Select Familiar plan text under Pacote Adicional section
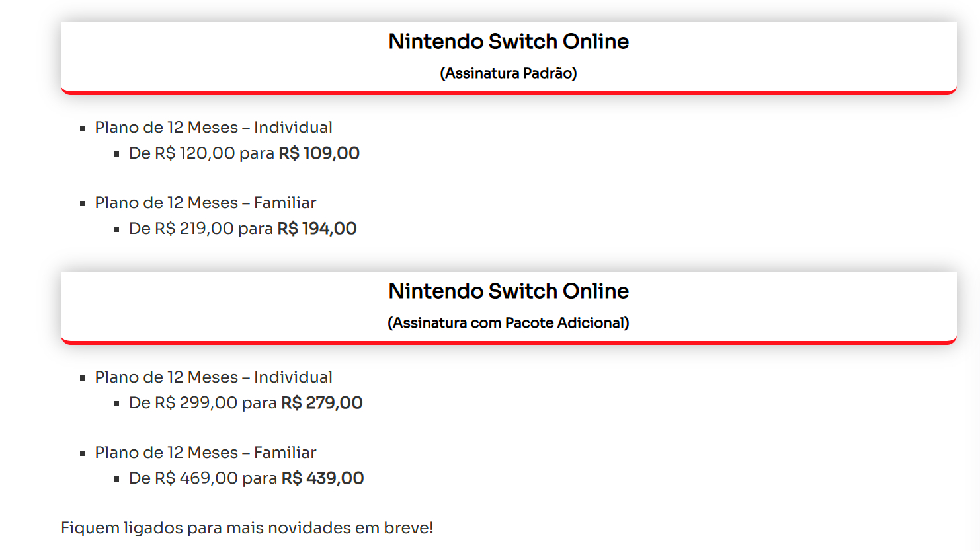980x551 pixels. 205,453
